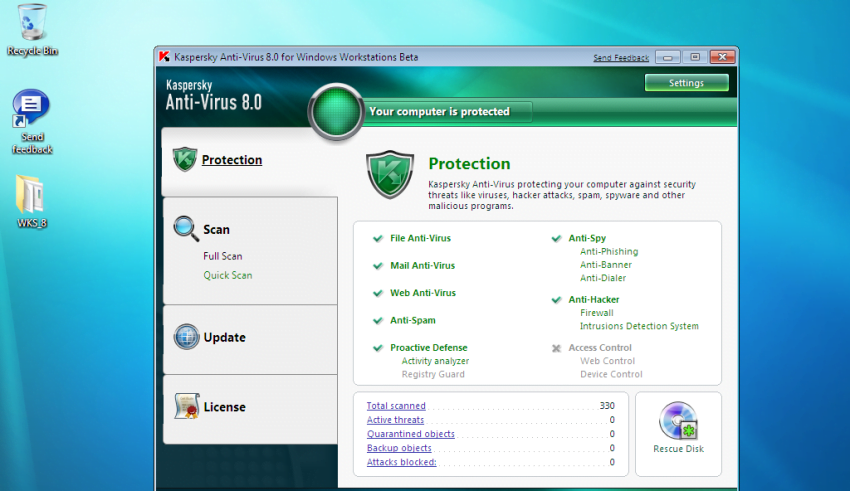Click the Web Anti-Virus check mark
Viewport: 850px width, 491px height.
coord(378,293)
